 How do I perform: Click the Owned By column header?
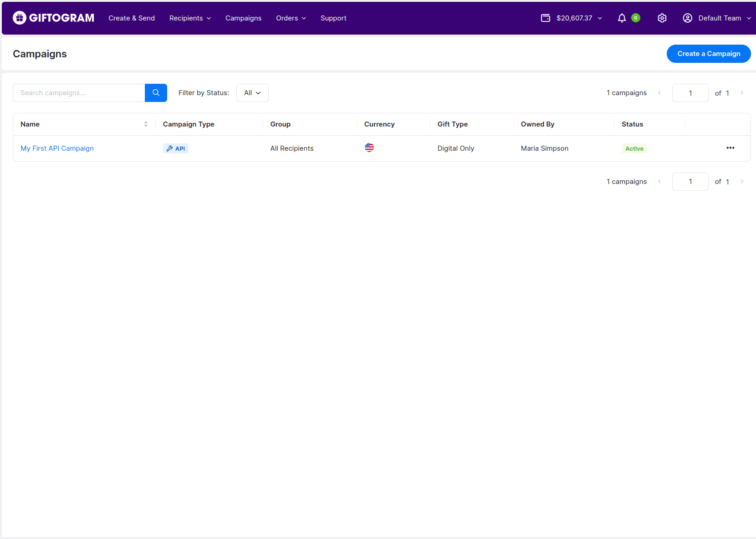pyautogui.click(x=538, y=124)
